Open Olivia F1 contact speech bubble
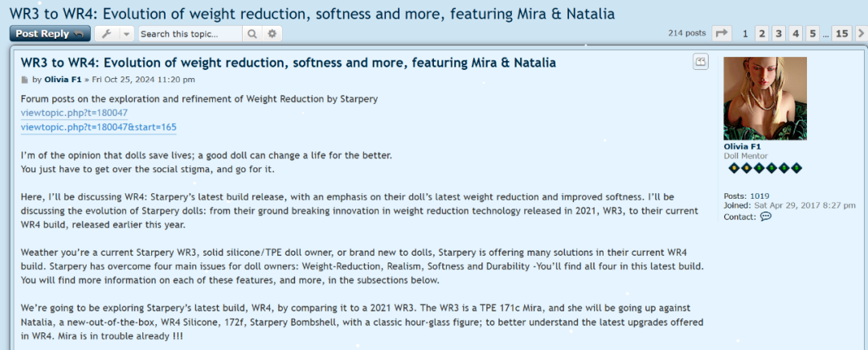Image resolution: width=868 pixels, height=350 pixels. [x=765, y=216]
